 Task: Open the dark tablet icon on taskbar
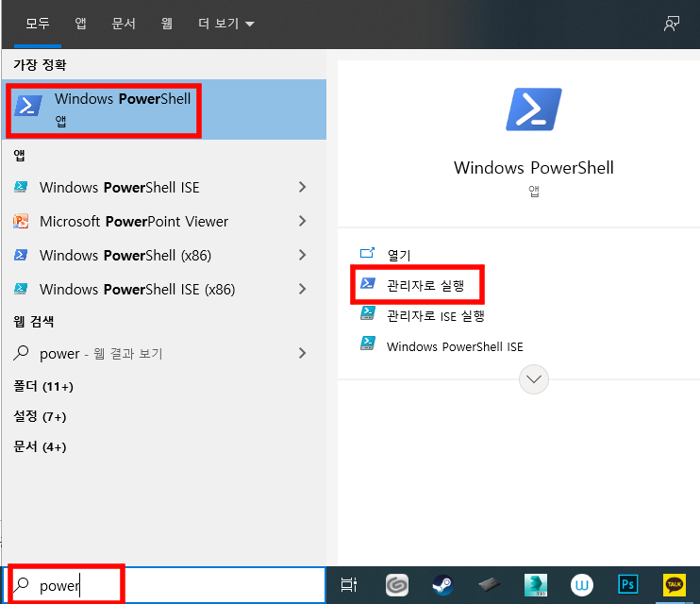[x=489, y=584]
